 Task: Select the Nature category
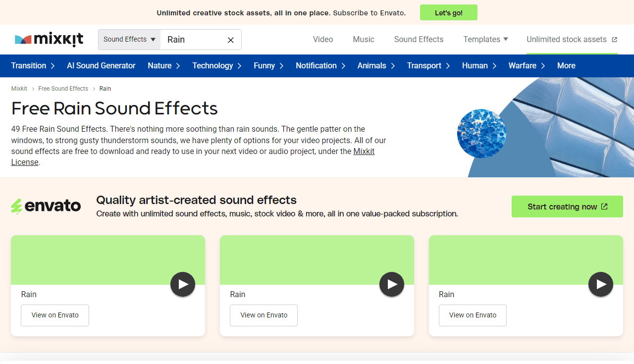point(159,66)
